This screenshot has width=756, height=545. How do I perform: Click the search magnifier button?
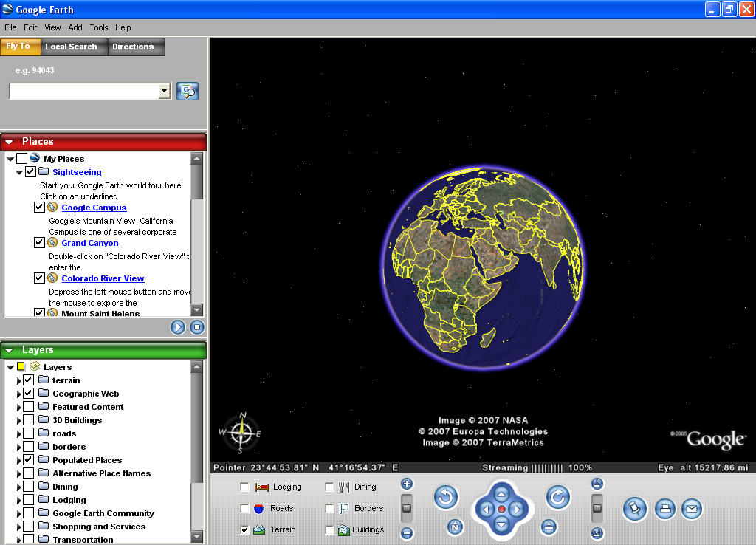click(188, 91)
